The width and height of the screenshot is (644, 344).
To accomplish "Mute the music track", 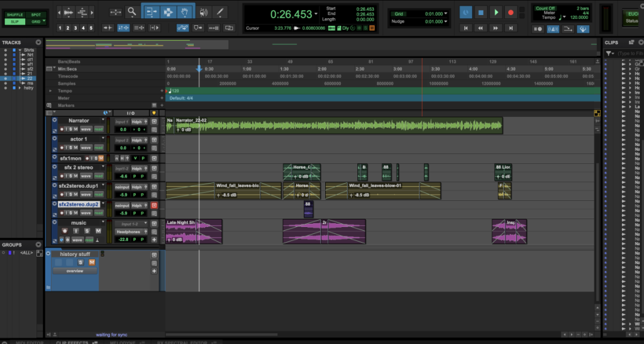I will click(x=97, y=231).
